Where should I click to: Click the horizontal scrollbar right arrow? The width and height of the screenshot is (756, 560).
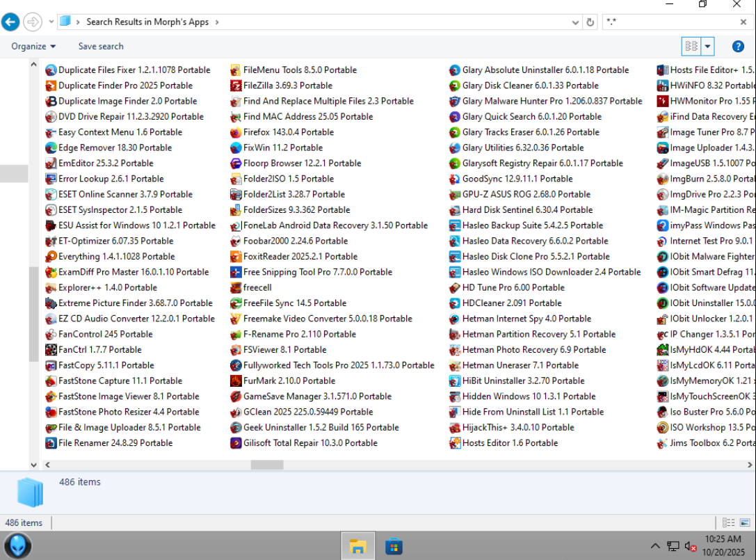coord(750,465)
